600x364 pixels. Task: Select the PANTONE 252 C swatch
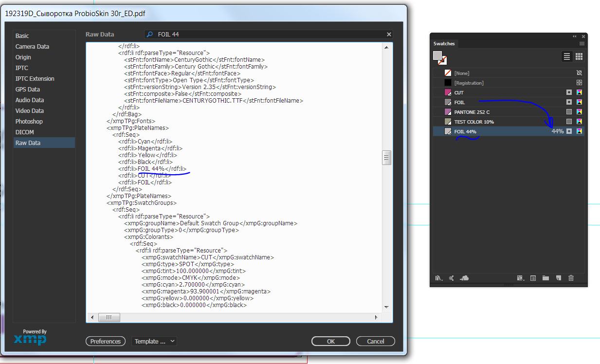[509, 112]
